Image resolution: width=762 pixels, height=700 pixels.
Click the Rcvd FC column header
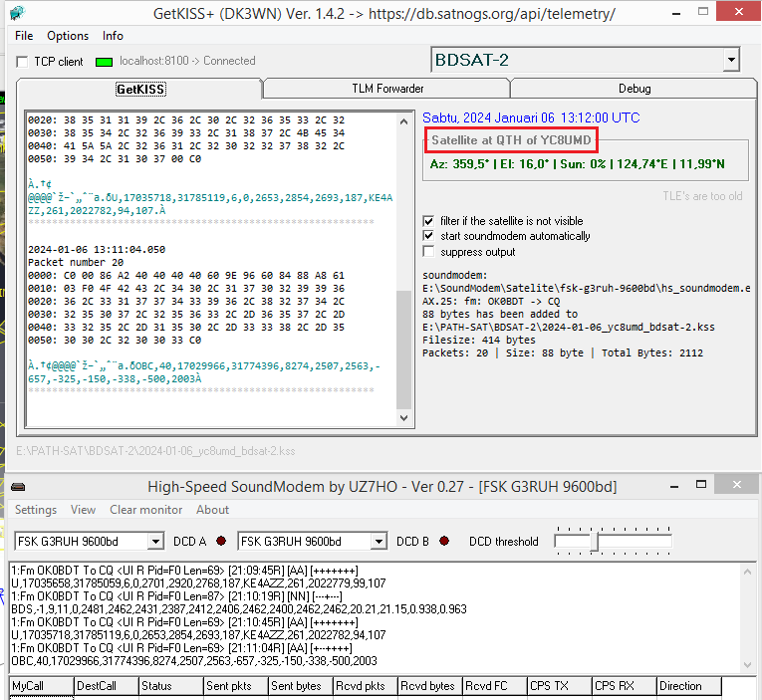[495, 686]
